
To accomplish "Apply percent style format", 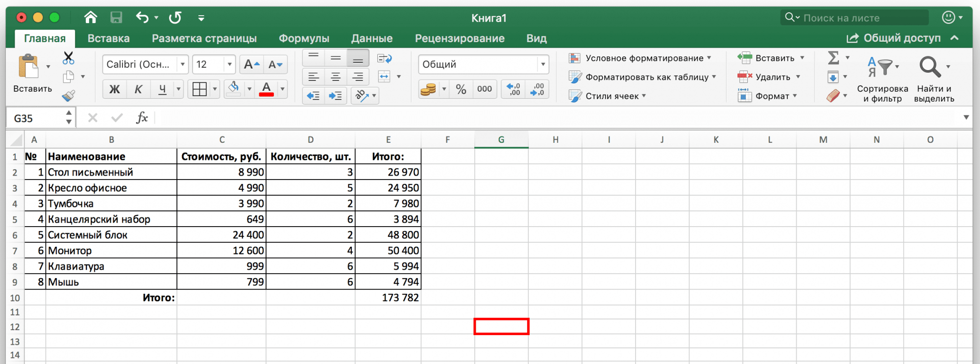I will [x=461, y=89].
